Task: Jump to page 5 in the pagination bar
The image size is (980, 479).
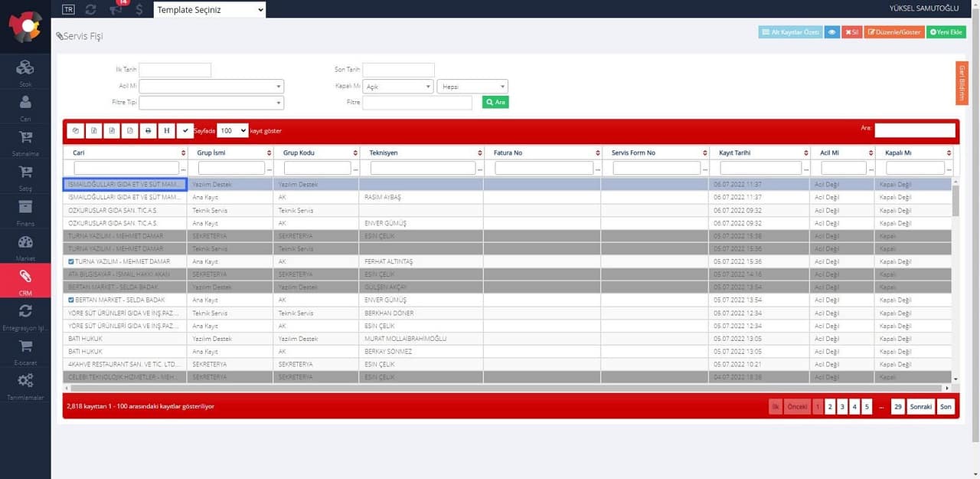Action: 867,406
